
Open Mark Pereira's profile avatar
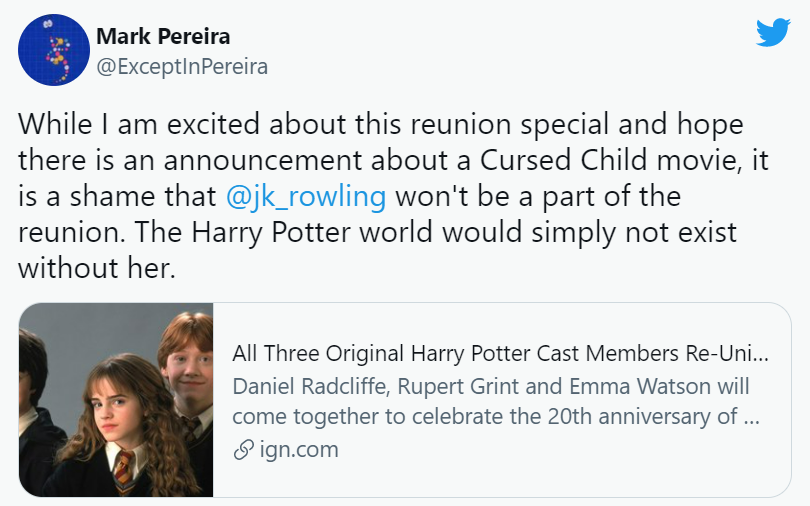point(53,50)
